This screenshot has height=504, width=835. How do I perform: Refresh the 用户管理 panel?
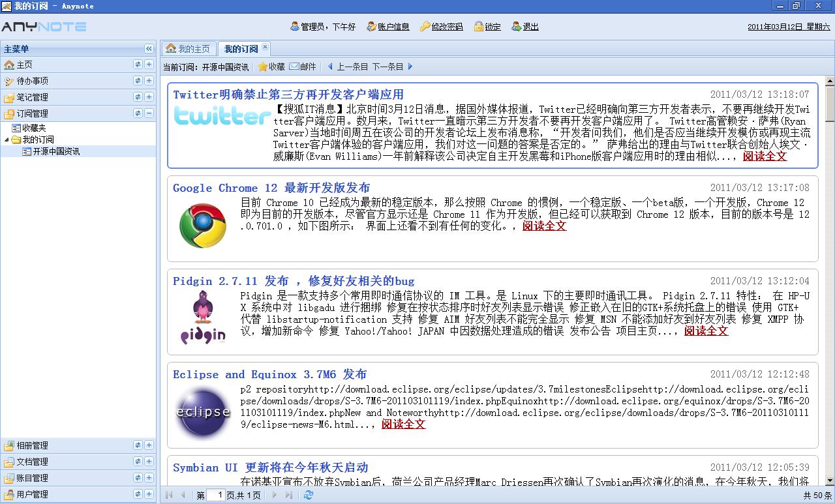tap(138, 494)
